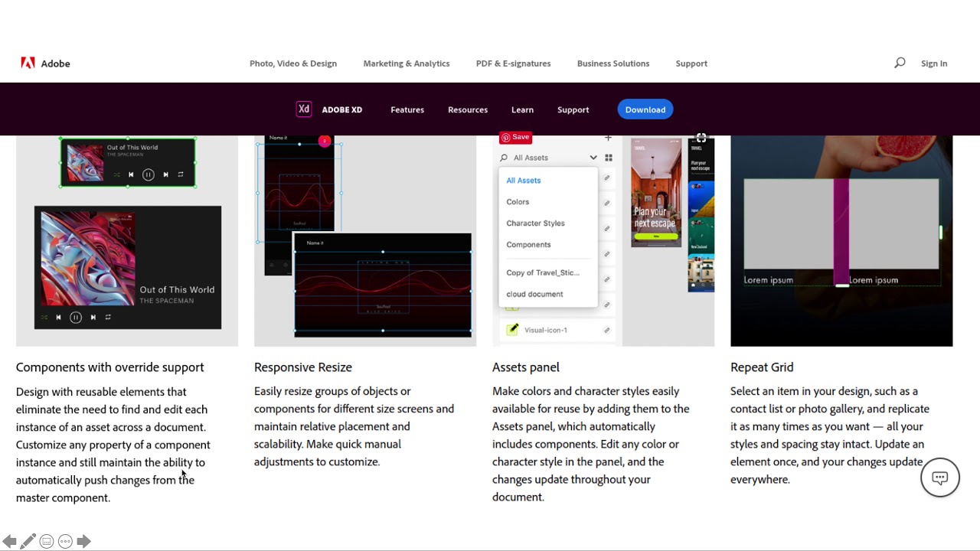Image resolution: width=980 pixels, height=551 pixels.
Task: Open Marketing & Analytics menu
Action: (407, 64)
